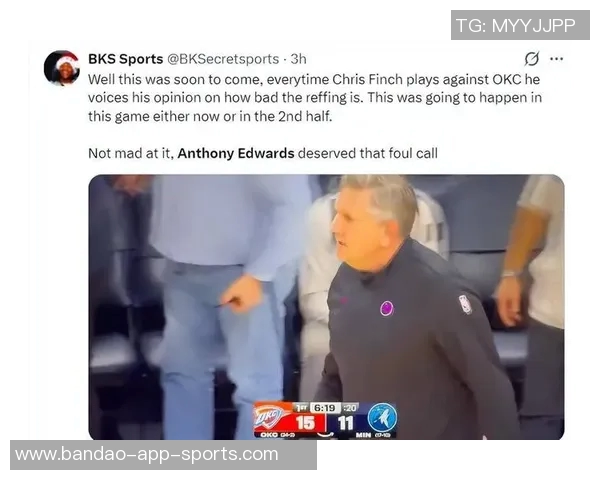The height and width of the screenshot is (480, 600).
Task: Click the NBA logo patch on the jacket
Action: (465, 305)
